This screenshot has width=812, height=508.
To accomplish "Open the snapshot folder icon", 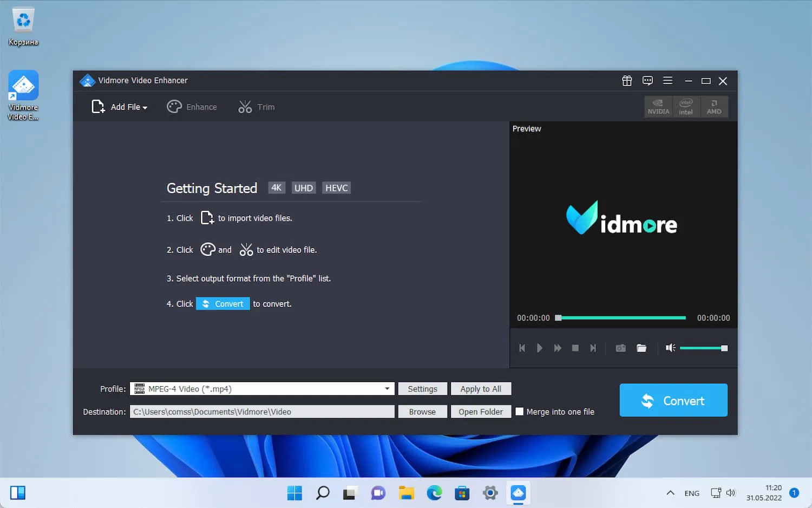I will 641,348.
